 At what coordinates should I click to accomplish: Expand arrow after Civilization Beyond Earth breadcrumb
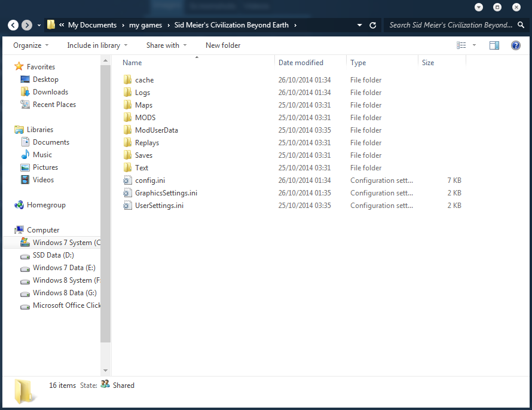[295, 26]
